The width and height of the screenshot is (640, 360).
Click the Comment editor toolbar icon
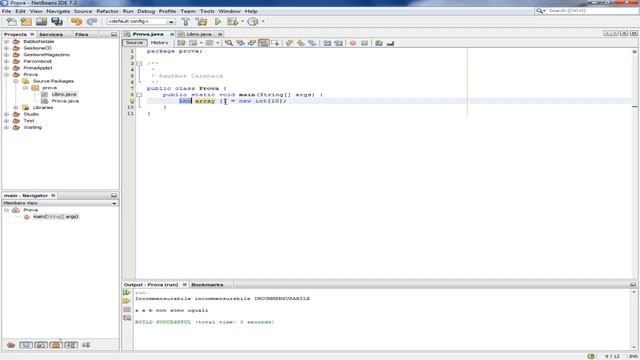point(379,43)
